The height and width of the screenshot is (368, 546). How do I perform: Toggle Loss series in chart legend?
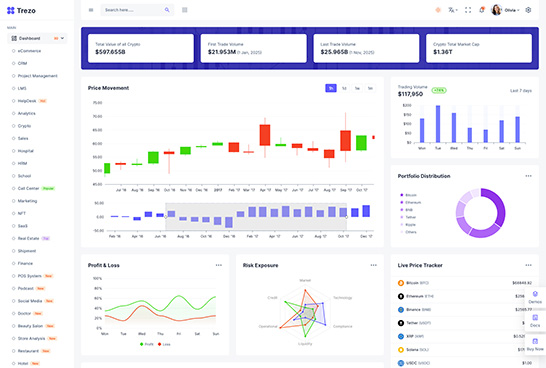[x=164, y=344]
